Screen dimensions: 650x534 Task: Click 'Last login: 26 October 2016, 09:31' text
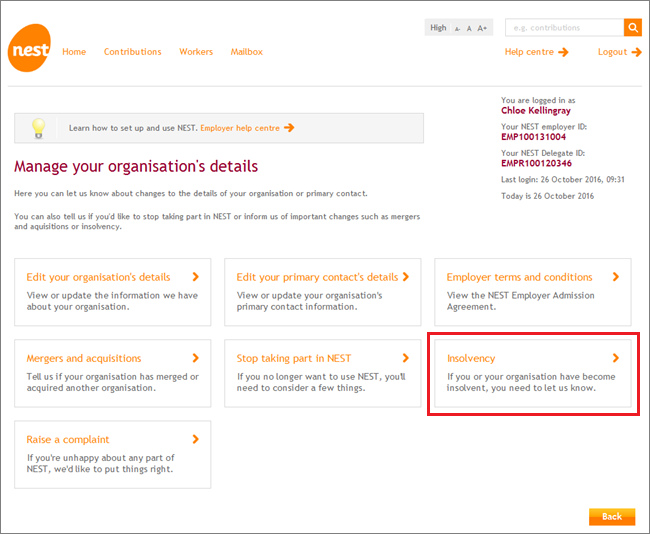click(x=563, y=180)
